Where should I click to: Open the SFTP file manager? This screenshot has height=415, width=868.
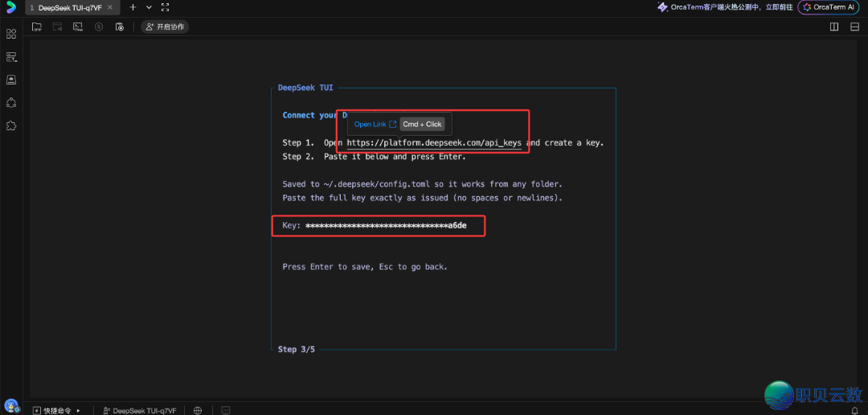point(37,27)
